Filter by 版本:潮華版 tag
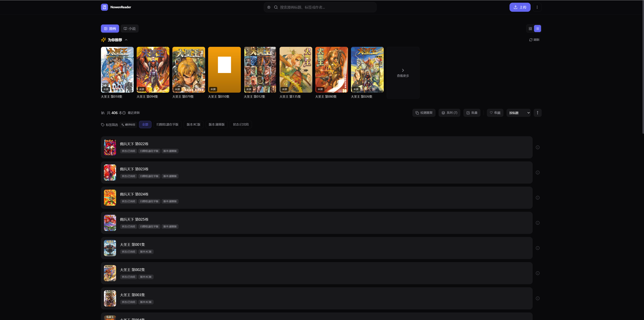Viewport: 644px width, 320px height. pyautogui.click(x=217, y=125)
